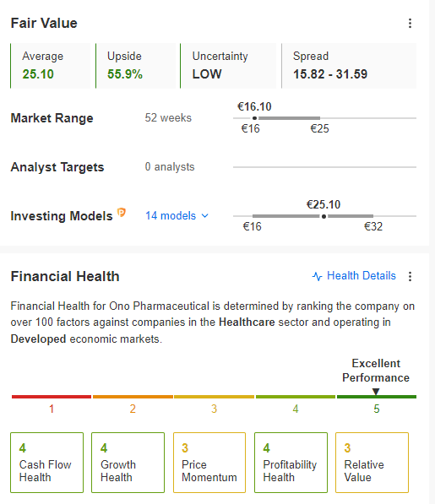Open Financial Health three-dot options menu
This screenshot has width=435, height=504.
point(410,276)
